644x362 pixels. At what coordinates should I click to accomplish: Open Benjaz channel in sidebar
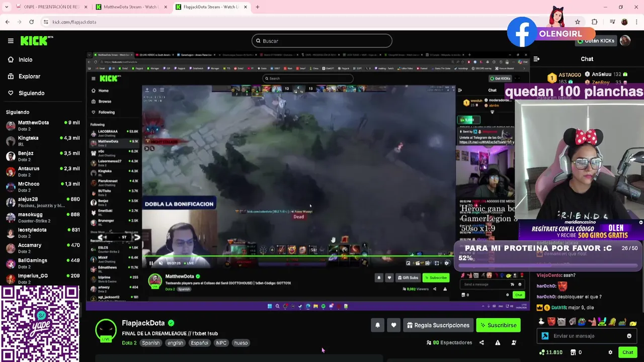tap(43, 156)
